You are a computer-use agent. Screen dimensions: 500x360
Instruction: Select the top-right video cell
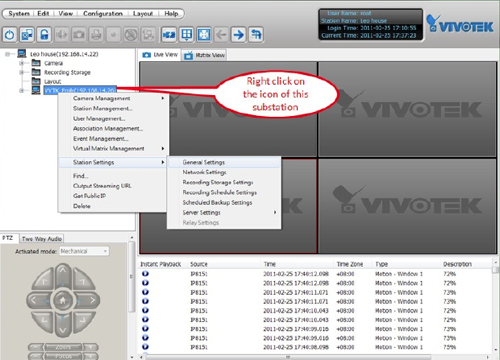point(407,109)
